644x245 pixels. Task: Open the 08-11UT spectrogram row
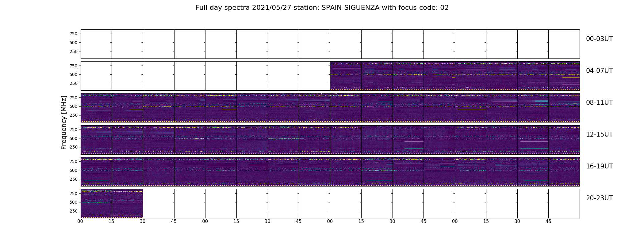(x=330, y=108)
